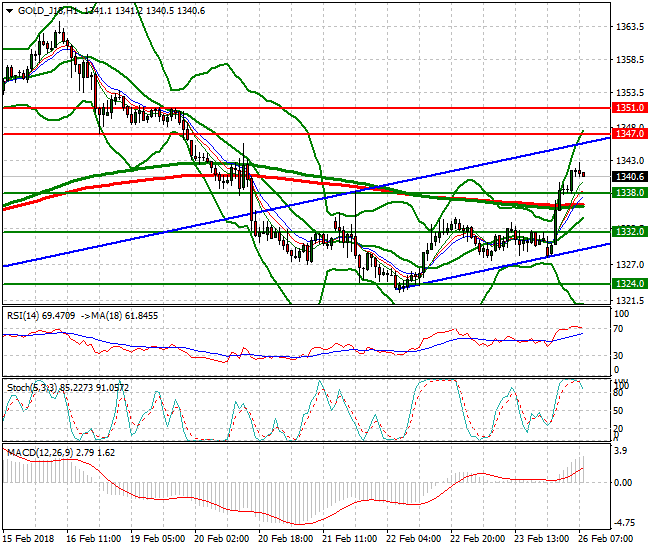Click the 22 Feb 04:00 time axis label
The height and width of the screenshot is (550, 650).
(x=414, y=539)
